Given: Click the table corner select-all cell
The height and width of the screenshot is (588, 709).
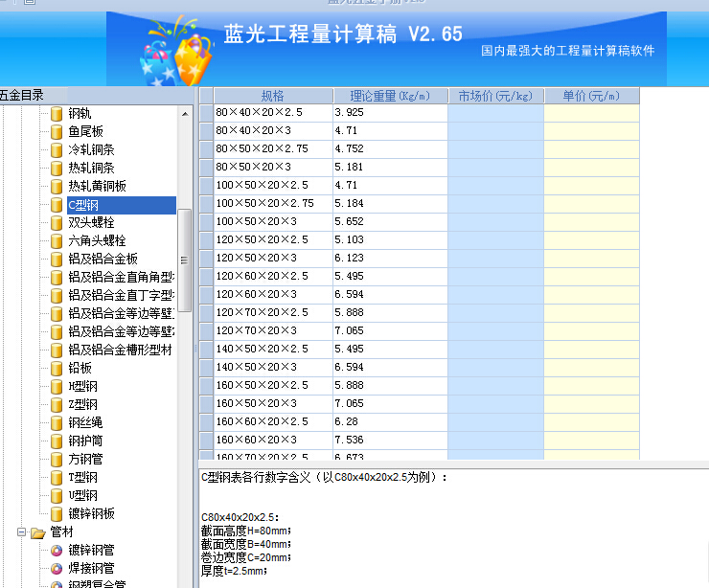Looking at the screenshot, I should click(206, 96).
